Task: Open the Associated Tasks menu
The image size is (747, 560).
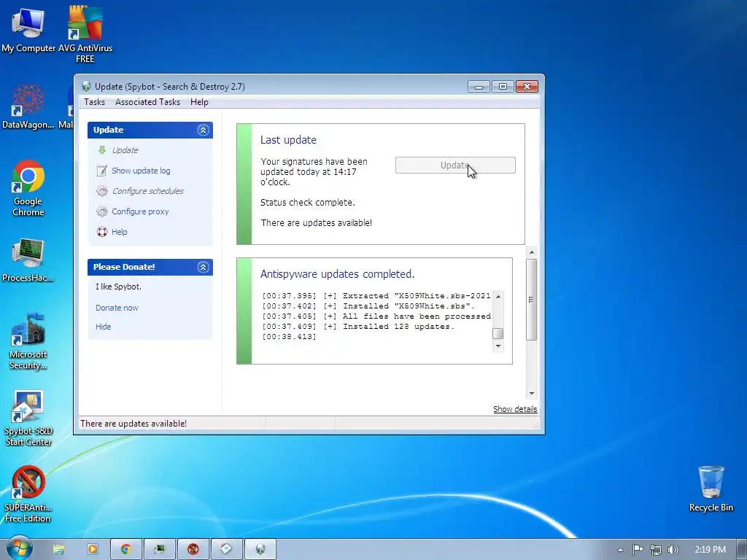Action: click(x=147, y=102)
